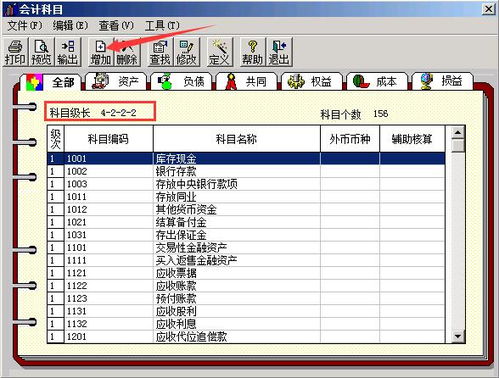The image size is (499, 378).
Task: Switch to the 权益 tab
Action: point(312,81)
